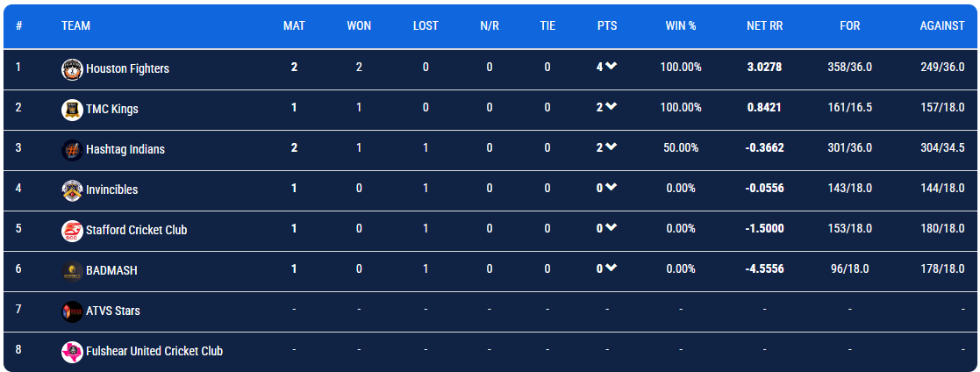Image resolution: width=980 pixels, height=372 pixels.
Task: Open Fulshear United Cricket Club link
Action: 154,351
